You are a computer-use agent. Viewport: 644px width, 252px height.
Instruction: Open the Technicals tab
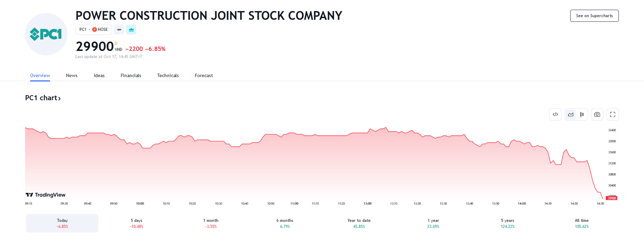coord(168,75)
